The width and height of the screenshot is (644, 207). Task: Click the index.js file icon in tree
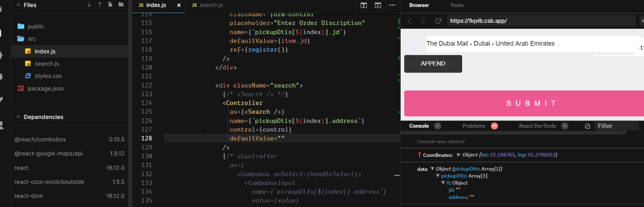28,51
